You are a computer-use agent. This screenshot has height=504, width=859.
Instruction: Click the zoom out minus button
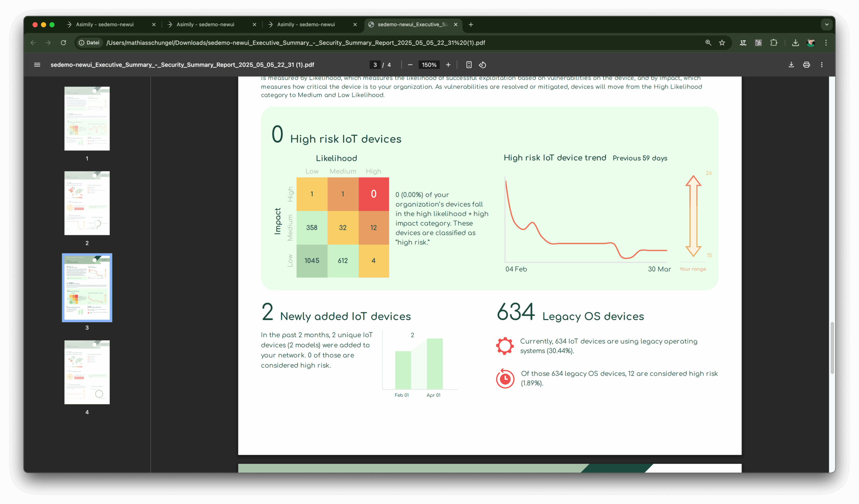point(410,65)
